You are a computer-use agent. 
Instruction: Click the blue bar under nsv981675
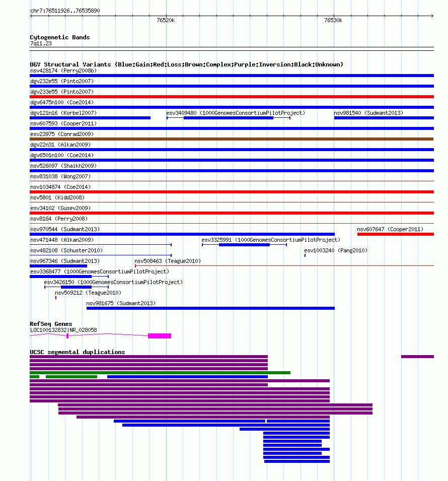(x=210, y=308)
